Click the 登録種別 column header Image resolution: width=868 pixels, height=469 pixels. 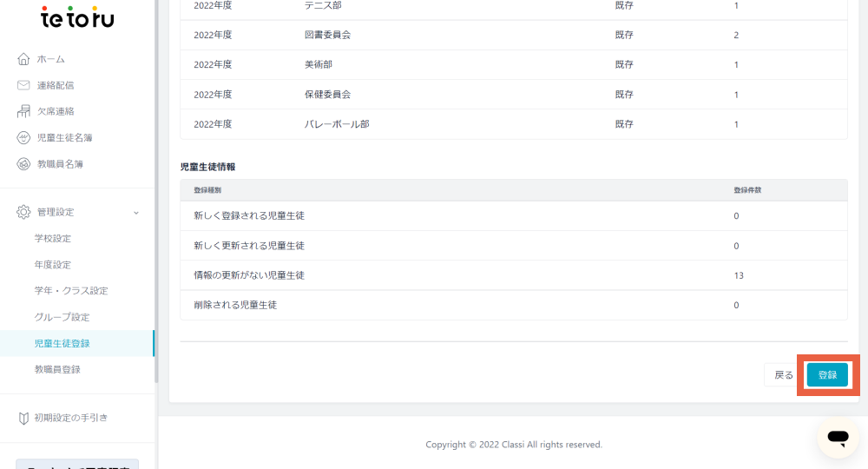pos(207,190)
